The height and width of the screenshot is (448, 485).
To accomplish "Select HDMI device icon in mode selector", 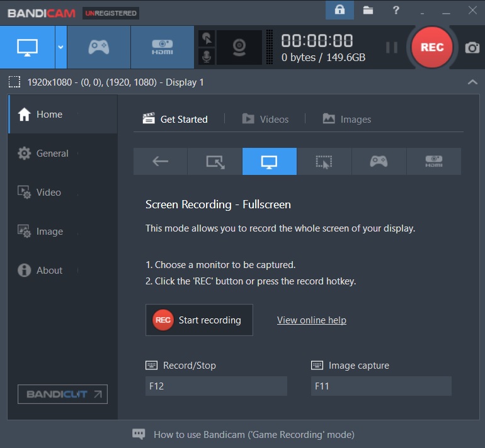I will coord(433,161).
